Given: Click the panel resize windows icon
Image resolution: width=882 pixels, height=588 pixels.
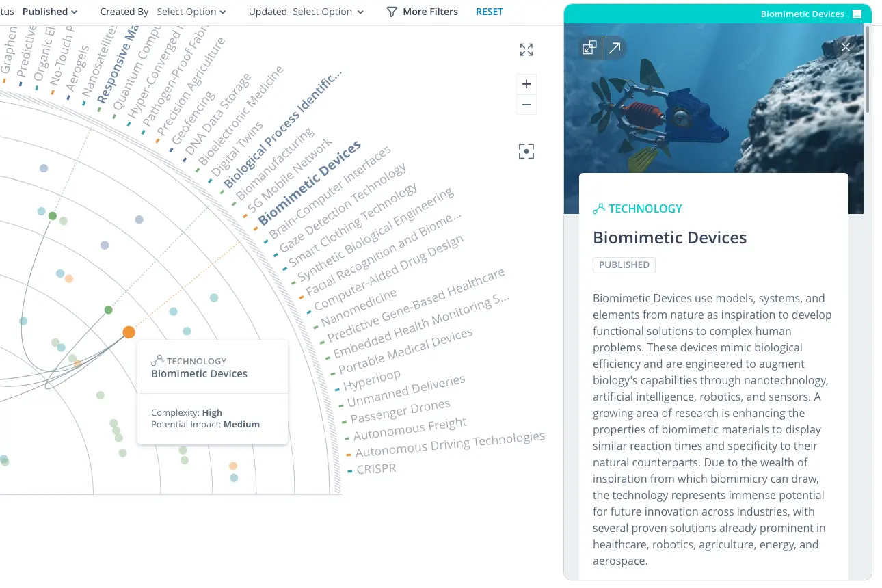Looking at the screenshot, I should 589,48.
